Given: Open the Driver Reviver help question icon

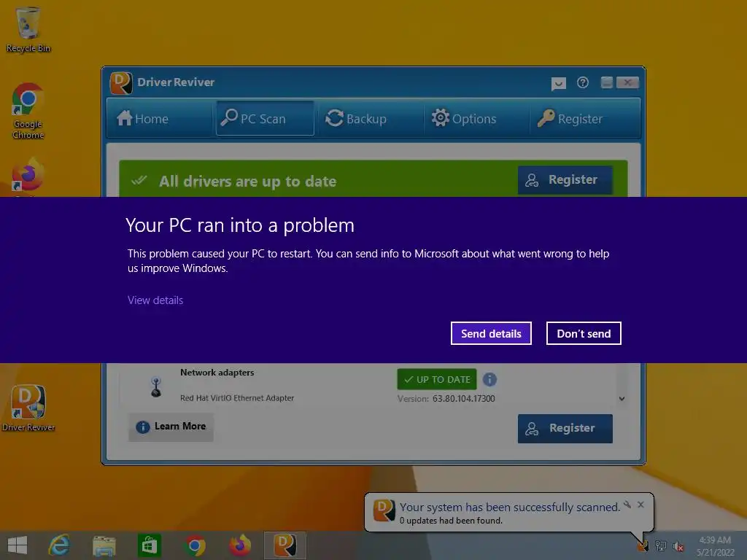Looking at the screenshot, I should pyautogui.click(x=583, y=83).
